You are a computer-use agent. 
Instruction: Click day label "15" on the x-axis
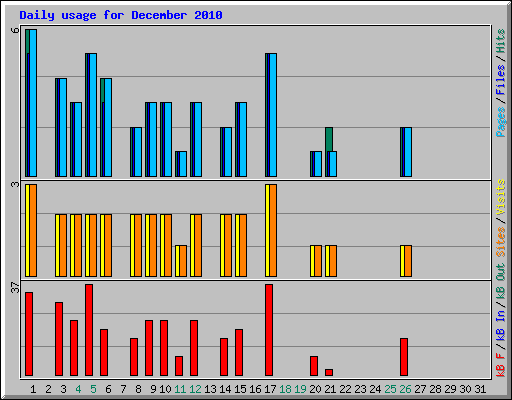click(x=240, y=389)
